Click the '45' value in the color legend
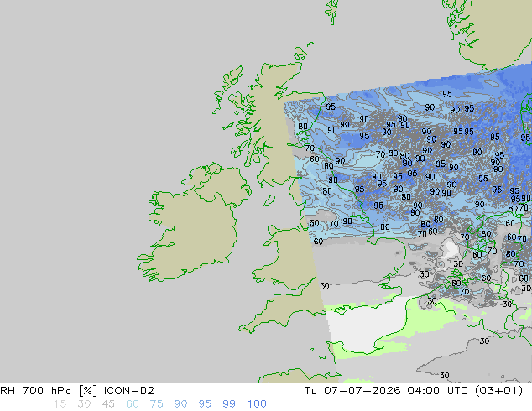Viewport: 532px width, 411px height. point(108,404)
